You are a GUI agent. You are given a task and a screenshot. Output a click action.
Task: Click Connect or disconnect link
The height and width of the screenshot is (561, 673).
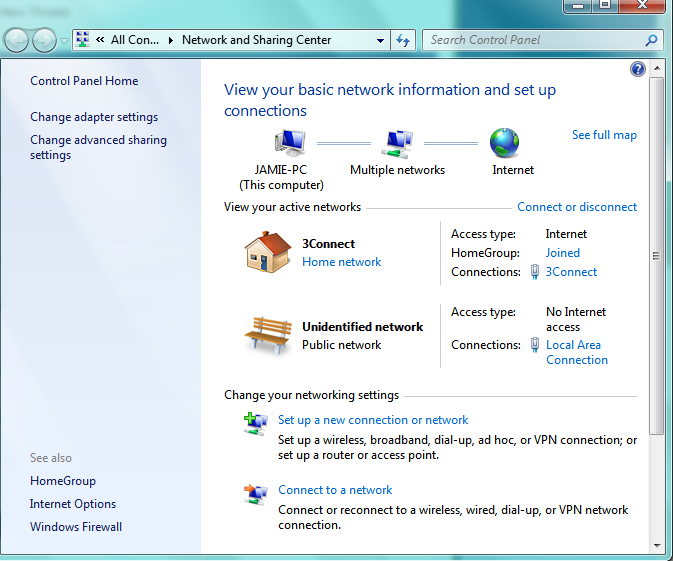tap(577, 207)
